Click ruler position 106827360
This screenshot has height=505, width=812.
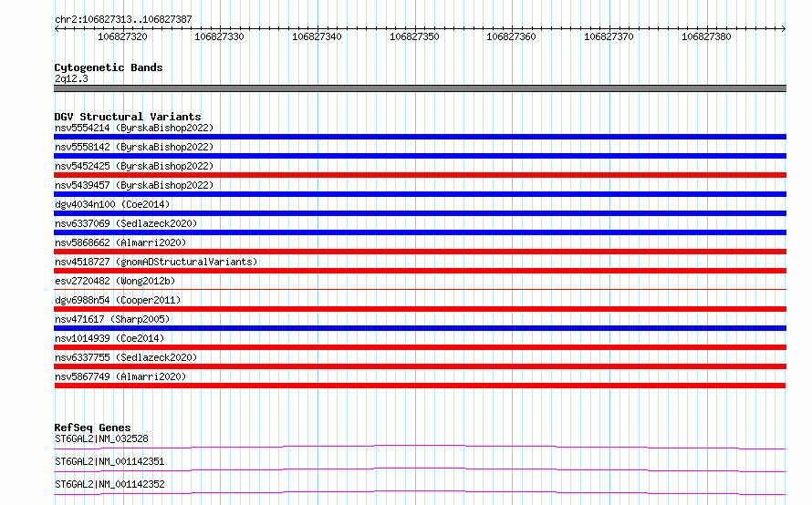pos(511,36)
